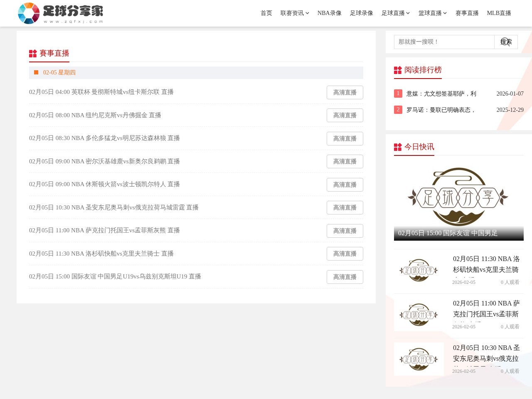Click 高清直播 for 圣安东尼奥马刺vs俄克拉荷马城雷霆
532x399 pixels.
pos(345,208)
